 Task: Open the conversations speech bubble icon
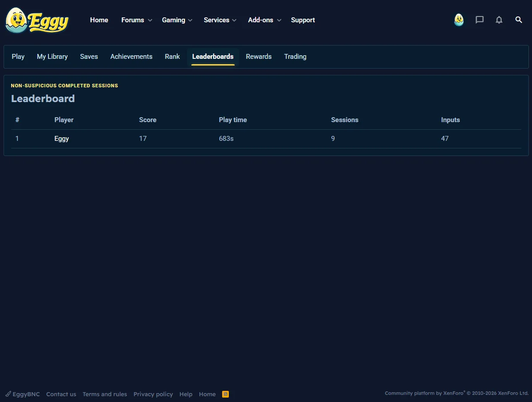pyautogui.click(x=479, y=20)
